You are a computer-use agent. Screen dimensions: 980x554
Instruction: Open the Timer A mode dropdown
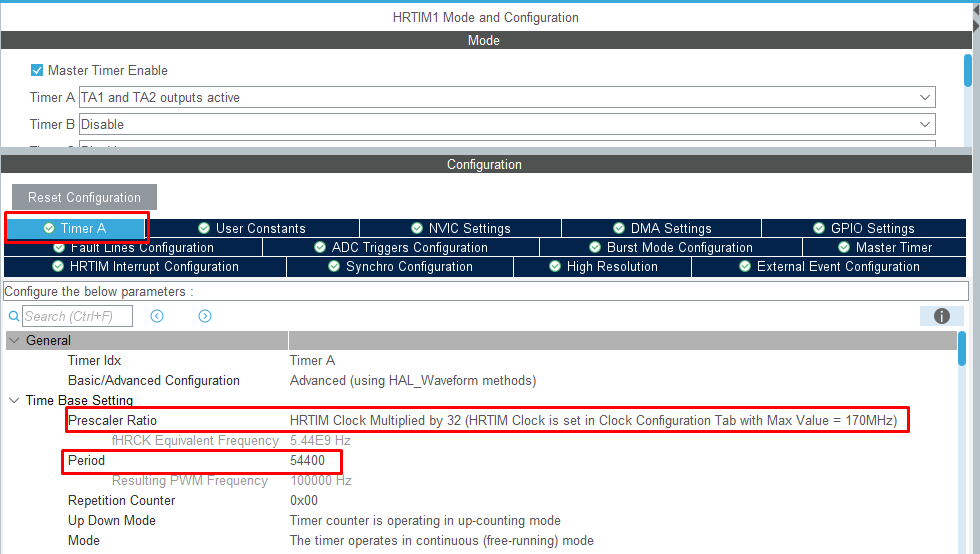pos(507,98)
